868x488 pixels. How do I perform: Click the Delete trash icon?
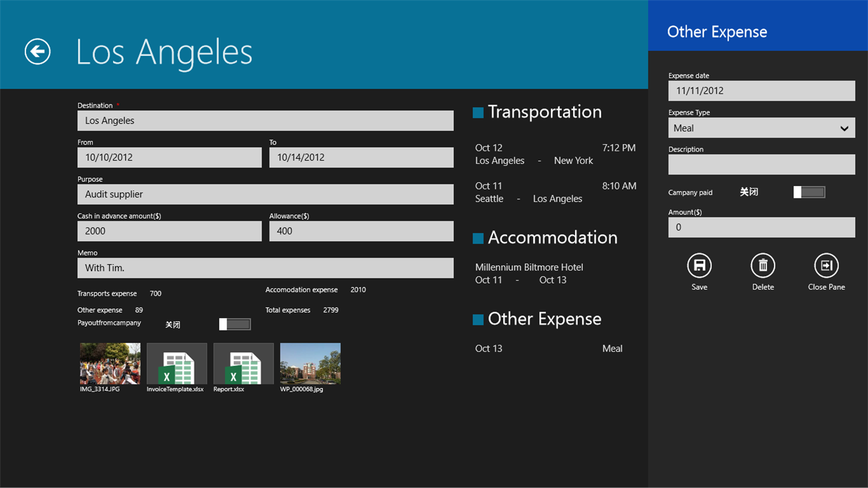click(x=763, y=266)
